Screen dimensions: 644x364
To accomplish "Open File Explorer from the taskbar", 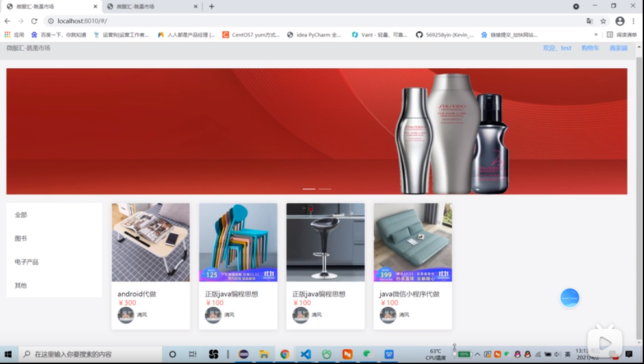I will tap(264, 354).
